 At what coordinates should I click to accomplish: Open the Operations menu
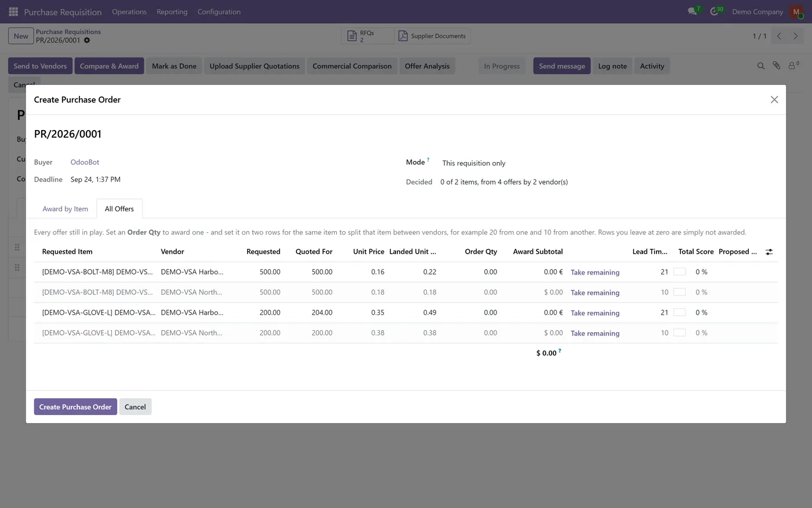pos(129,12)
